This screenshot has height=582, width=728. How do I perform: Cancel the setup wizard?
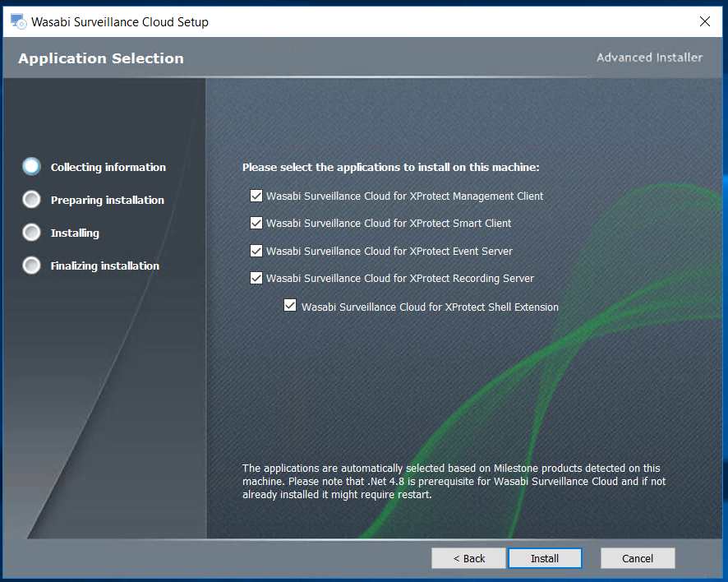pos(638,558)
